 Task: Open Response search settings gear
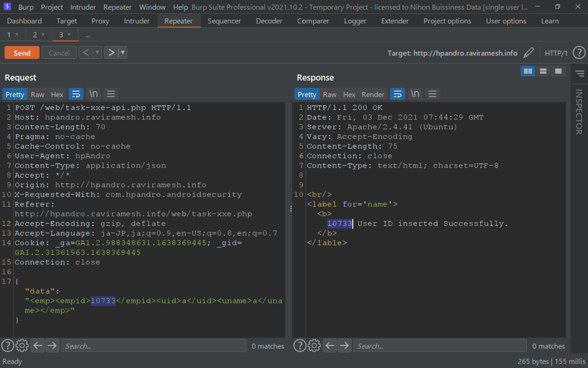click(x=314, y=345)
